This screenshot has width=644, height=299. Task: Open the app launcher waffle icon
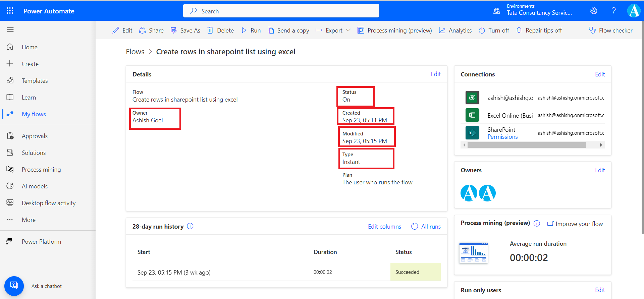coord(10,11)
